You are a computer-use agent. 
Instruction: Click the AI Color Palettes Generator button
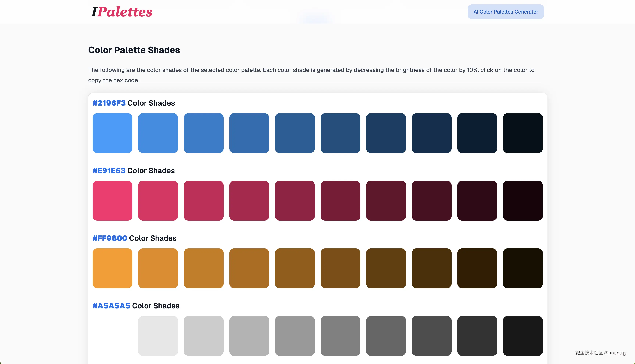pyautogui.click(x=506, y=12)
